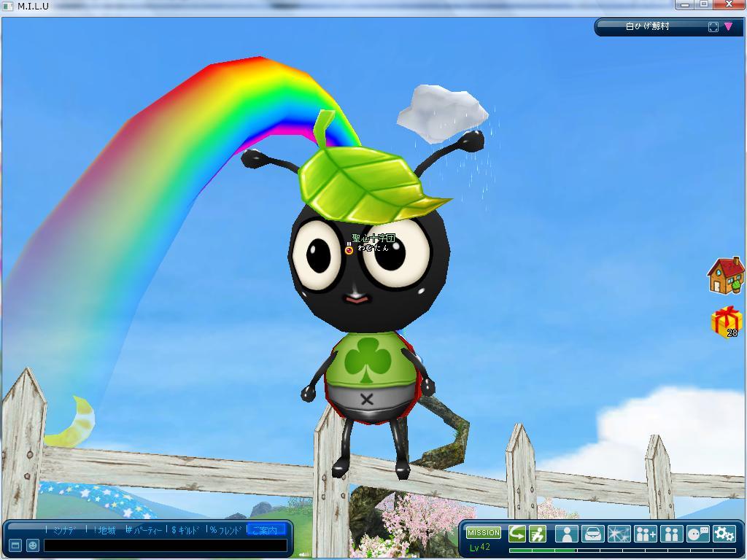Click the chat message input field

pos(165,545)
